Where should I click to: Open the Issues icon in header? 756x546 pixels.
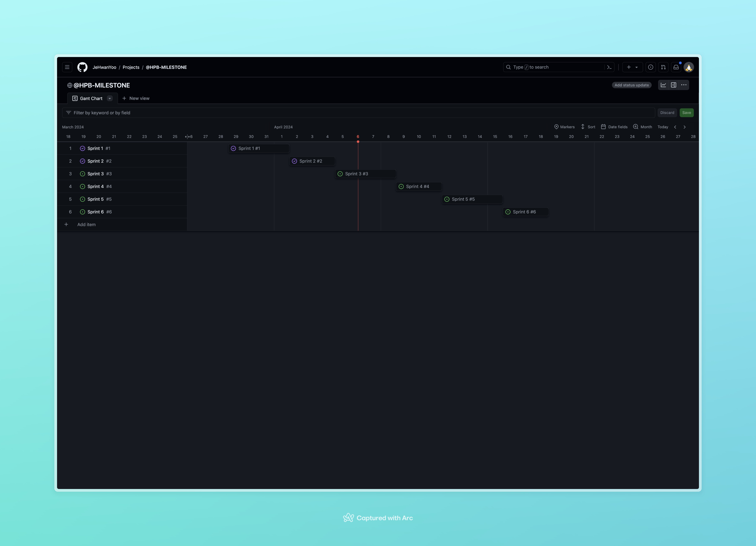click(650, 67)
